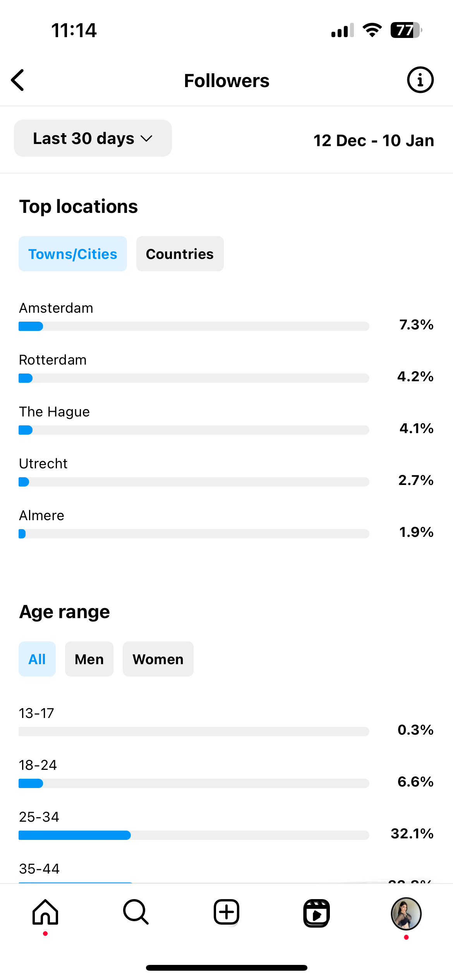The image size is (453, 980).
Task: Filter age range by Women
Action: pyautogui.click(x=158, y=659)
